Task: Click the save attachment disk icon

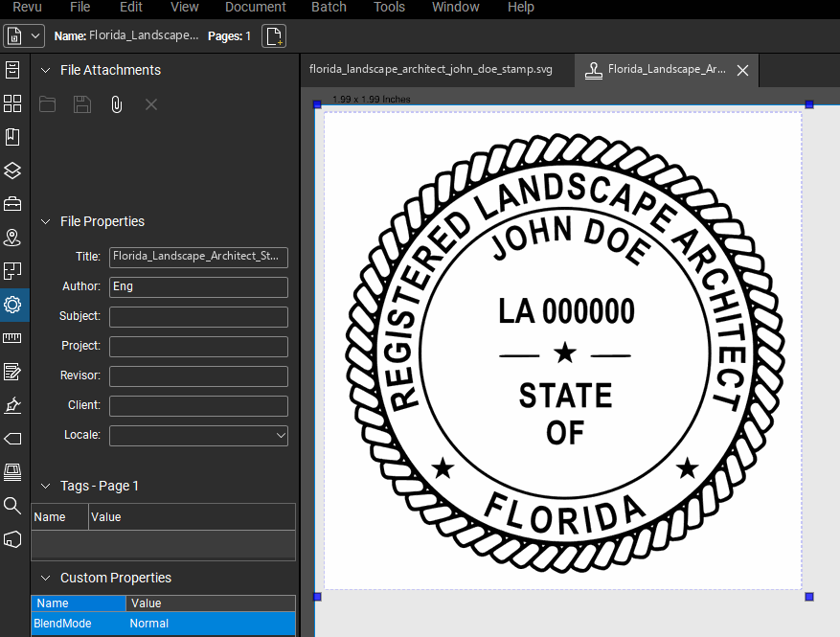Action: (x=82, y=104)
